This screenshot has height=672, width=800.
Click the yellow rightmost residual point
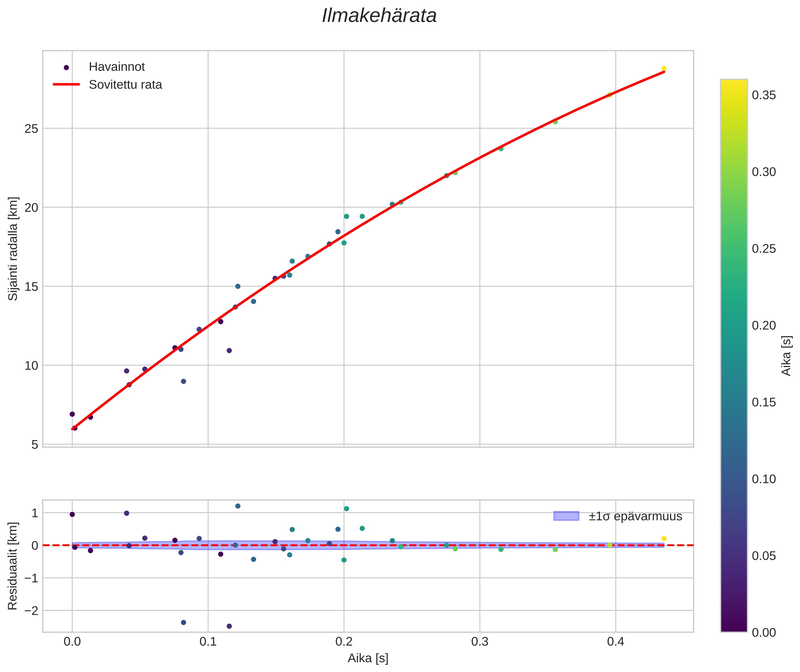[x=664, y=538]
